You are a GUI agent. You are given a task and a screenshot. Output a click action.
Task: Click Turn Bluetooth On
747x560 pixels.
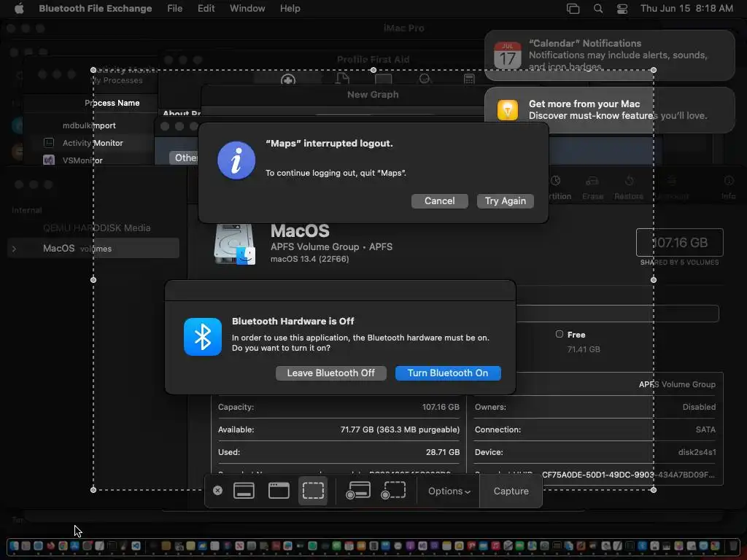tap(448, 373)
